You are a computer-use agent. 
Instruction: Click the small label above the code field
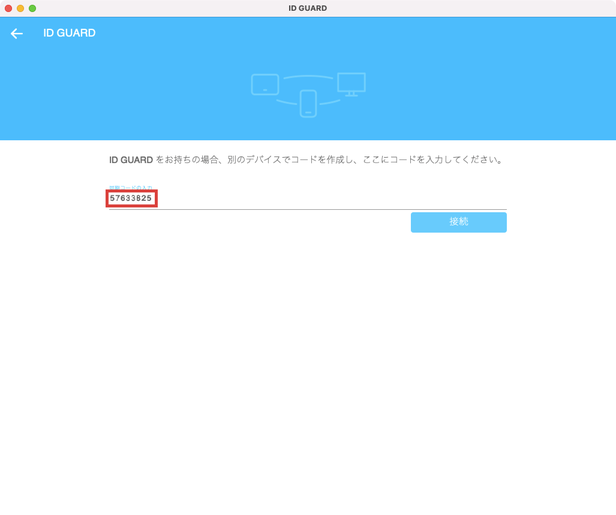click(130, 187)
